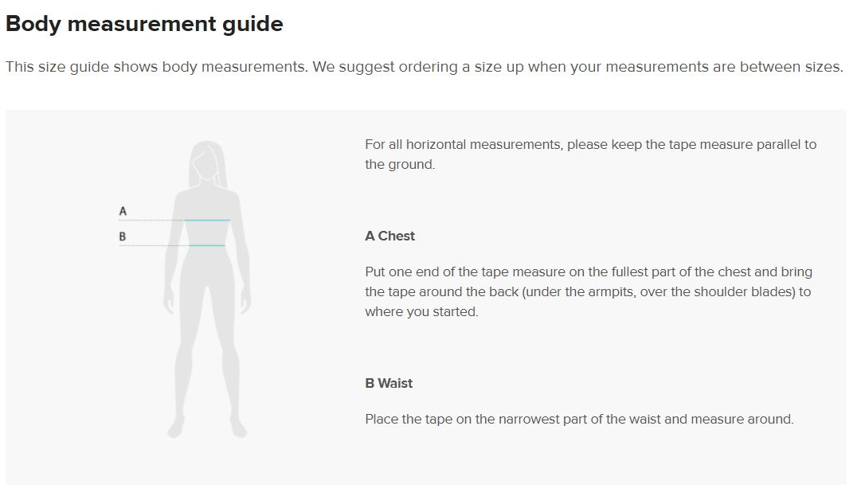This screenshot has height=504, width=861.
Task: Click the letter A diagram label
Action: [123, 211]
